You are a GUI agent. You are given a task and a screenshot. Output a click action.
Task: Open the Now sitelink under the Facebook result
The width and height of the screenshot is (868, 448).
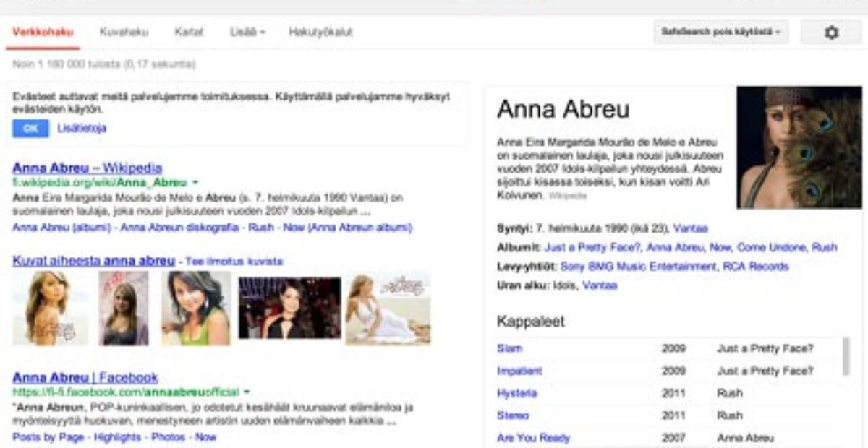point(205,437)
